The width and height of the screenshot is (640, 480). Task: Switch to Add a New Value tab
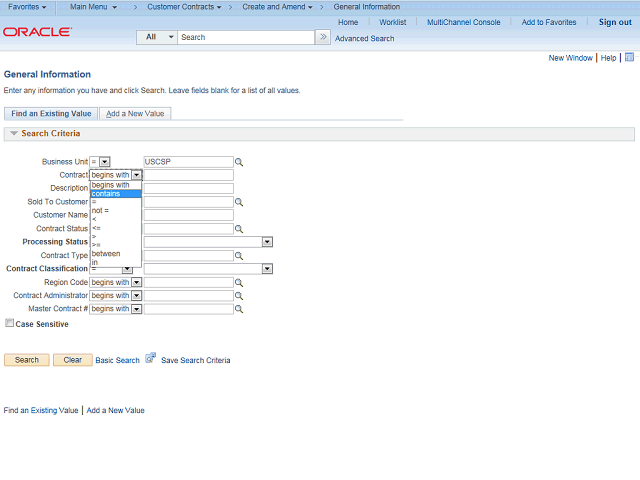[x=135, y=113]
